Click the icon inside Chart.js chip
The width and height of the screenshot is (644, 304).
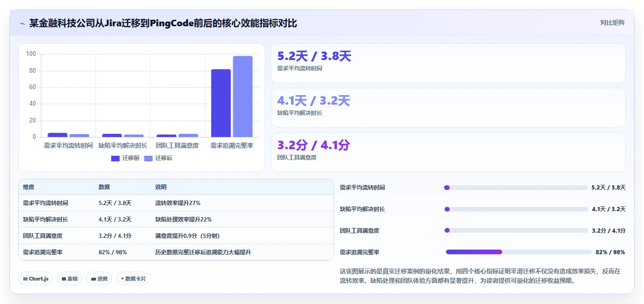click(25, 279)
